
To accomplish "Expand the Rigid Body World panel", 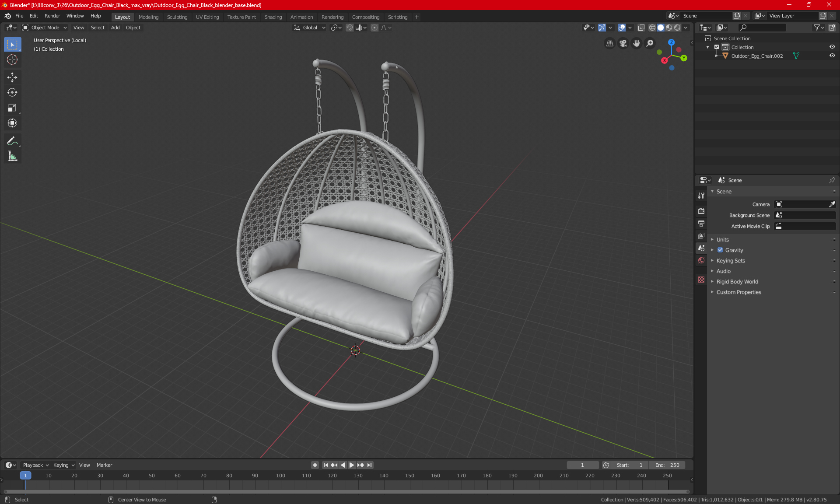I will pos(737,282).
